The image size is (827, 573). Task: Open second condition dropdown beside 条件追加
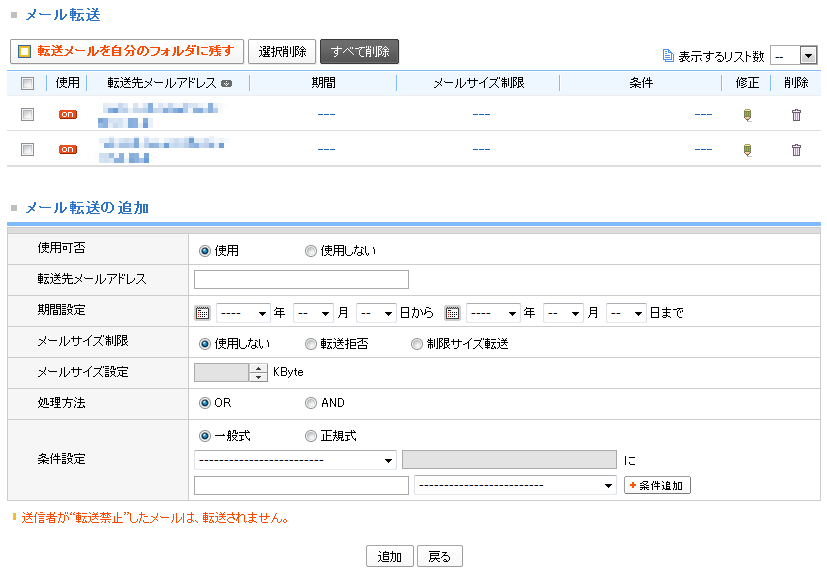[515, 485]
